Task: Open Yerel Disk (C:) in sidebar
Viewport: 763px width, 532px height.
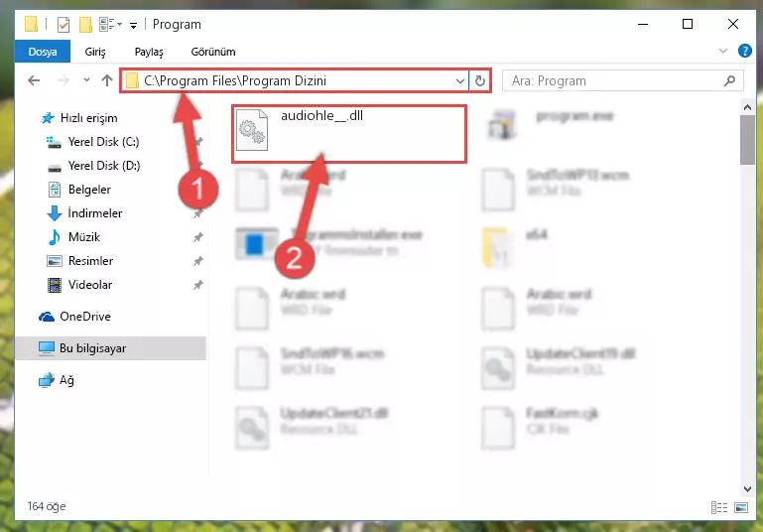Action: 103,142
